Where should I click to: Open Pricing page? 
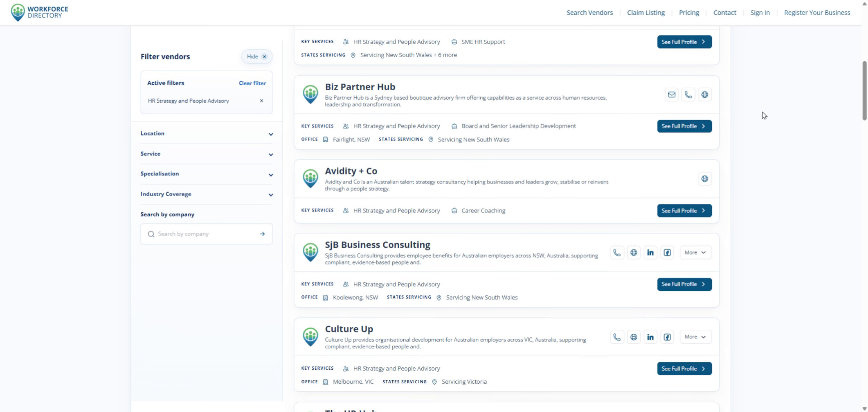[689, 13]
